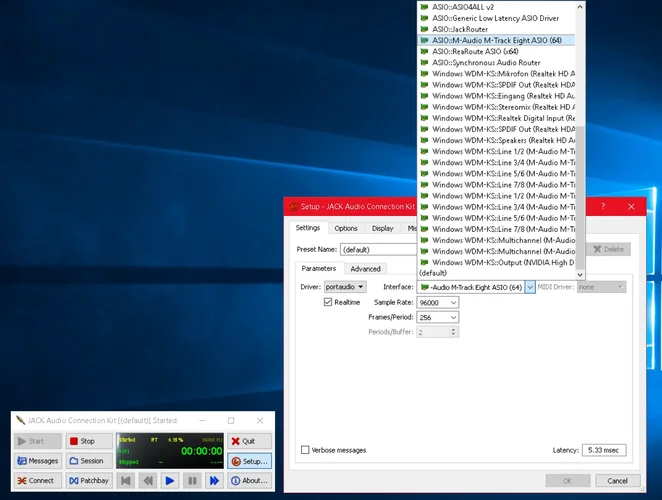Open the Session menu button
Screen dimensions: 662x500
coord(89,461)
